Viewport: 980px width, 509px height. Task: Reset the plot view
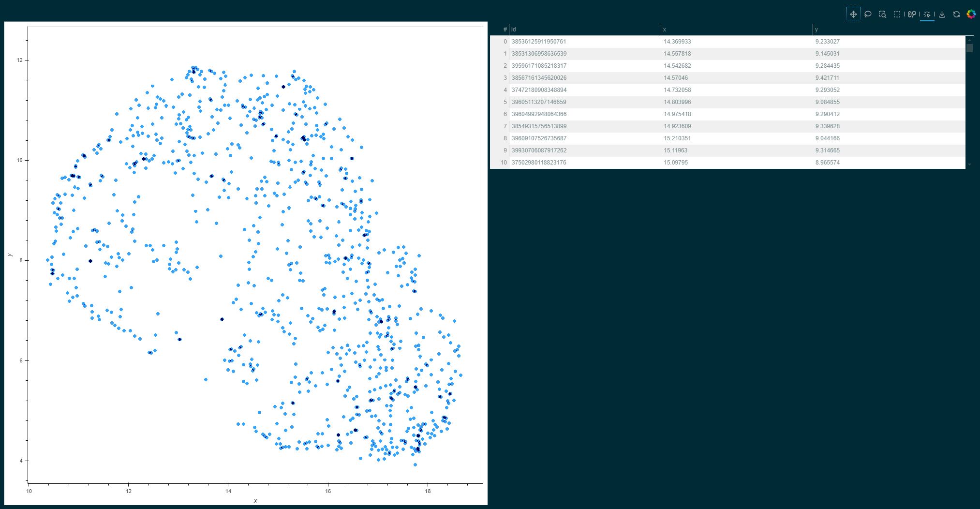pyautogui.click(x=956, y=15)
